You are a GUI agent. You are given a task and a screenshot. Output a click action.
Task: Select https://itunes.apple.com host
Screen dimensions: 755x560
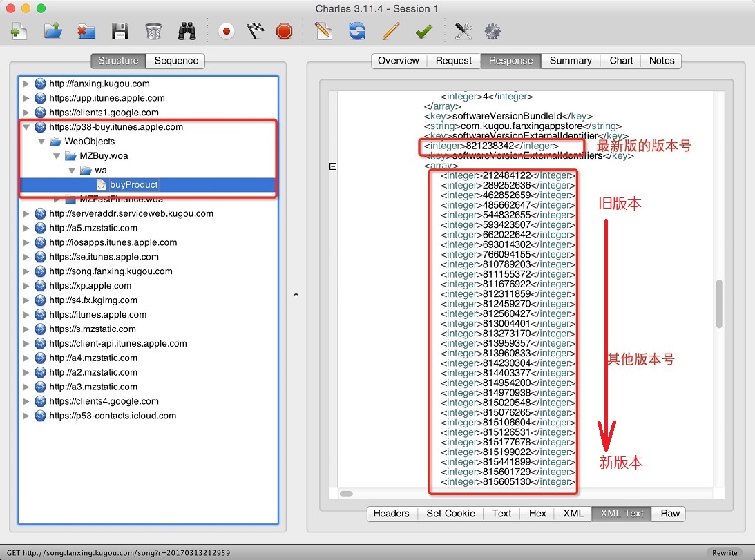coord(98,315)
